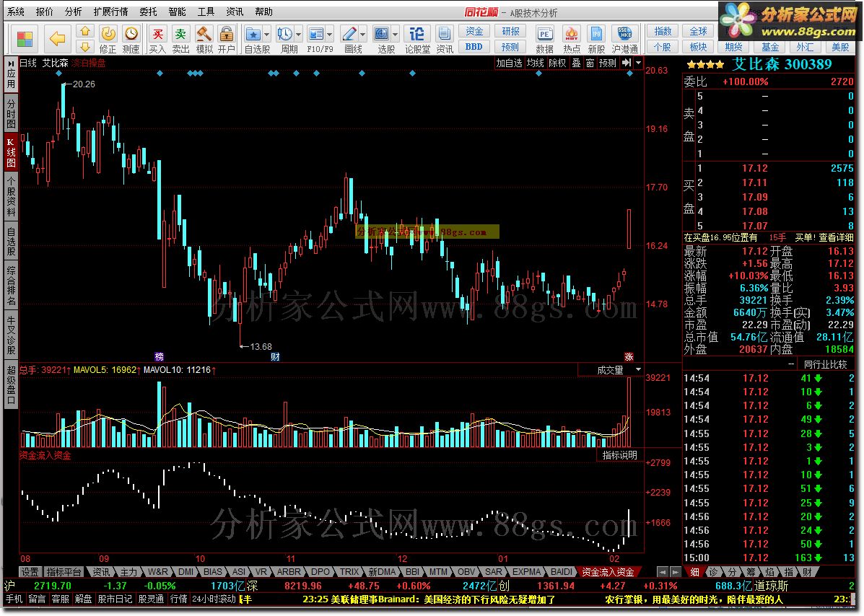The height and width of the screenshot is (616, 864).
Task: Click the 股市日记 status bar item
Action: [115, 599]
